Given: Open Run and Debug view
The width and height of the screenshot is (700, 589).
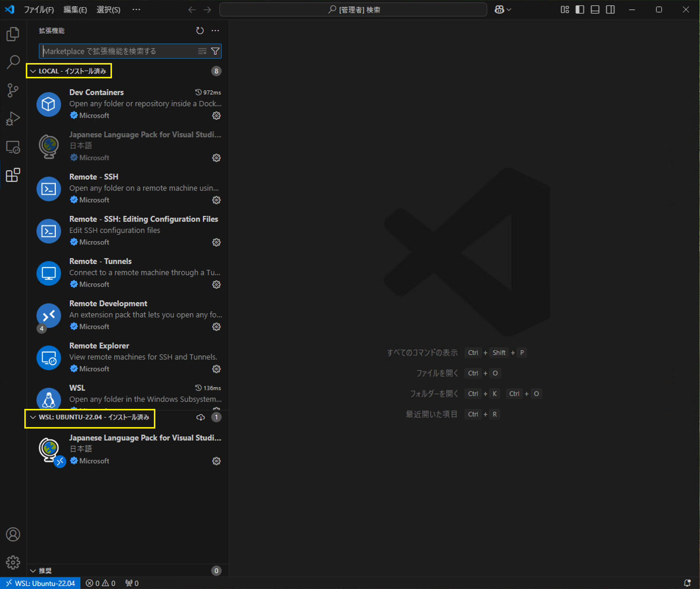Looking at the screenshot, I should click(13, 119).
